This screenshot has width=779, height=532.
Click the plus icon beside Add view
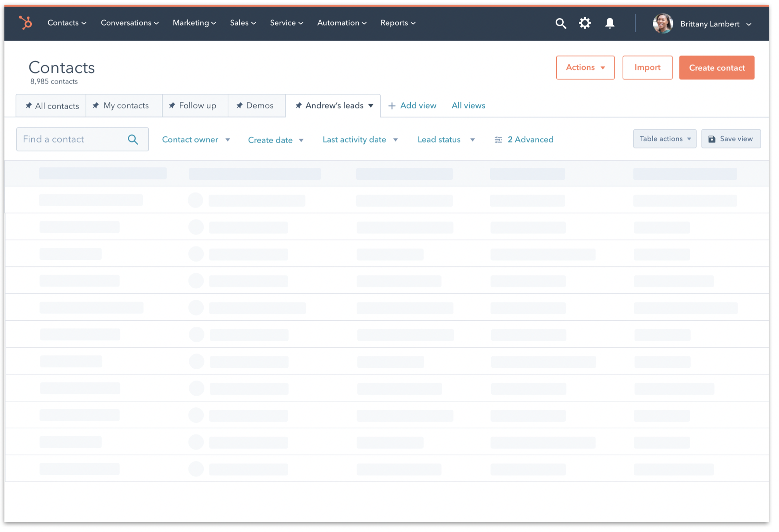tap(392, 106)
